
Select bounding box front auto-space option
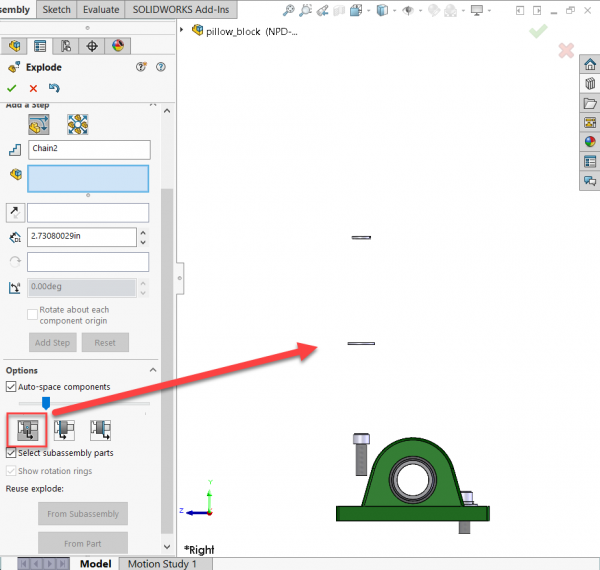(x=100, y=430)
